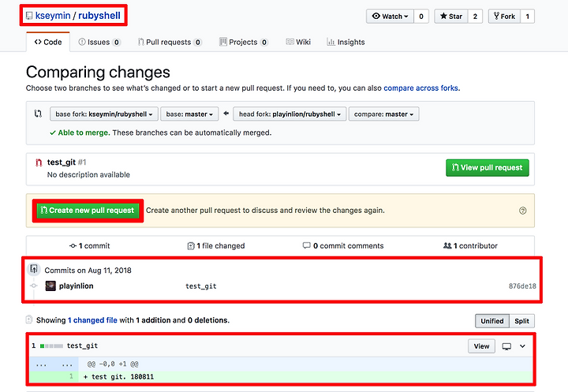Click the playinlion avatar thumbnail
The height and width of the screenshot is (392, 568).
[50, 286]
